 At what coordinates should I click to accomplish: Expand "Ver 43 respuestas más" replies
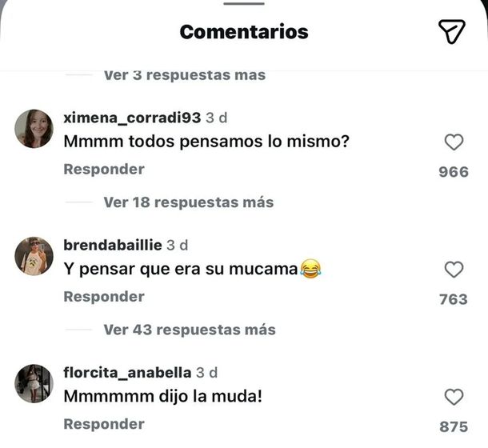tap(189, 330)
